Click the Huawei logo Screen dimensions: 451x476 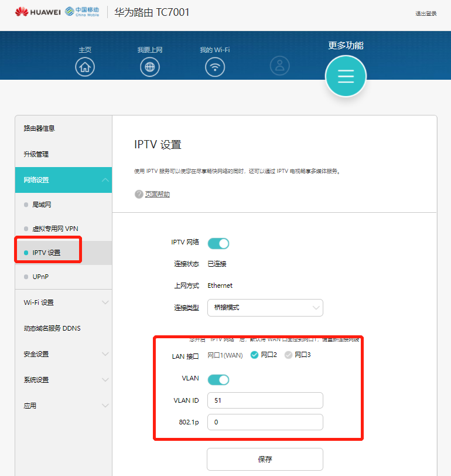[38, 12]
